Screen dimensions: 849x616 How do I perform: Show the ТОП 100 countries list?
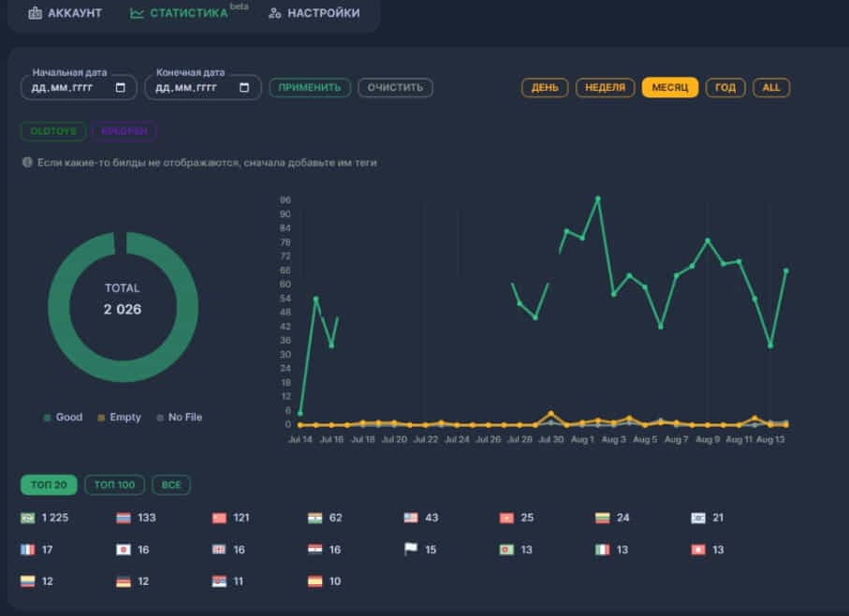click(x=114, y=485)
